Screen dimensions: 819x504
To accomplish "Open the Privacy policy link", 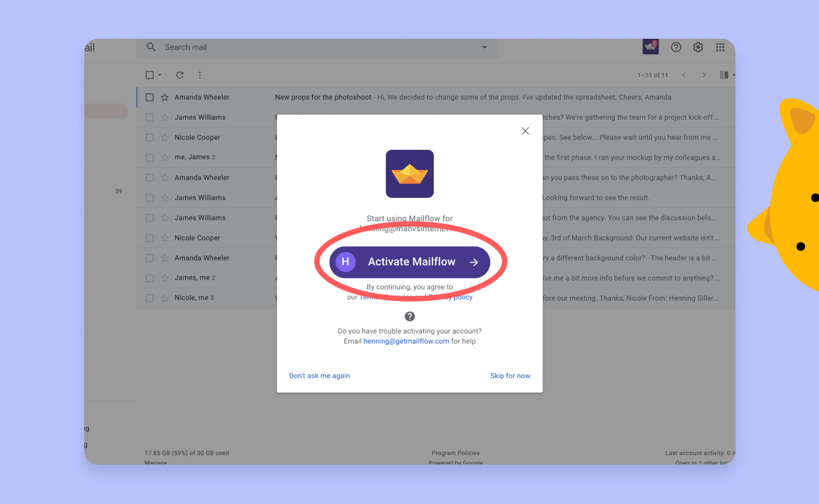I will [x=451, y=297].
